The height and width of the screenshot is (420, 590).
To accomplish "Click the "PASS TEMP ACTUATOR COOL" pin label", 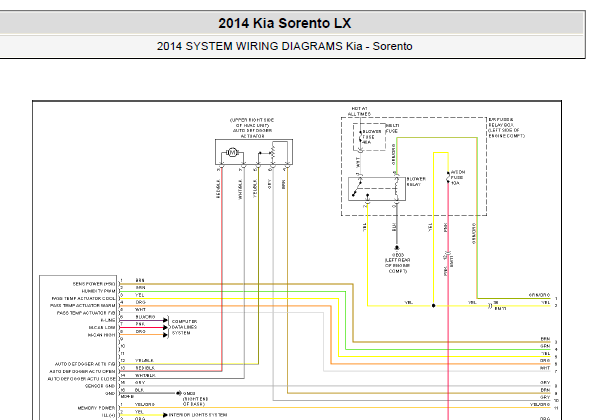I will 83,298.
